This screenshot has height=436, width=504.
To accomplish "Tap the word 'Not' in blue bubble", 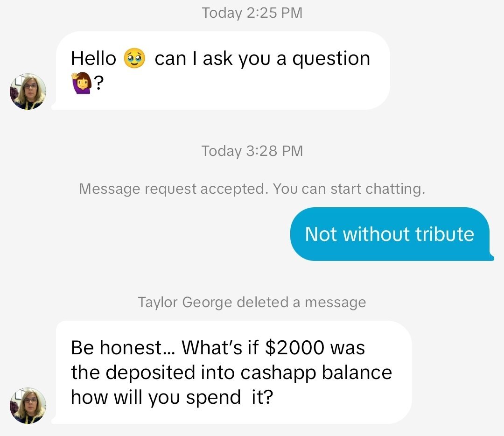I will 321,234.
